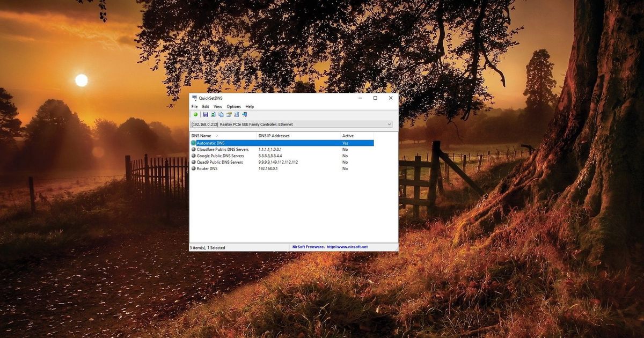Open Properties via the toolbar icon
The width and height of the screenshot is (644, 338).
pyautogui.click(x=229, y=114)
